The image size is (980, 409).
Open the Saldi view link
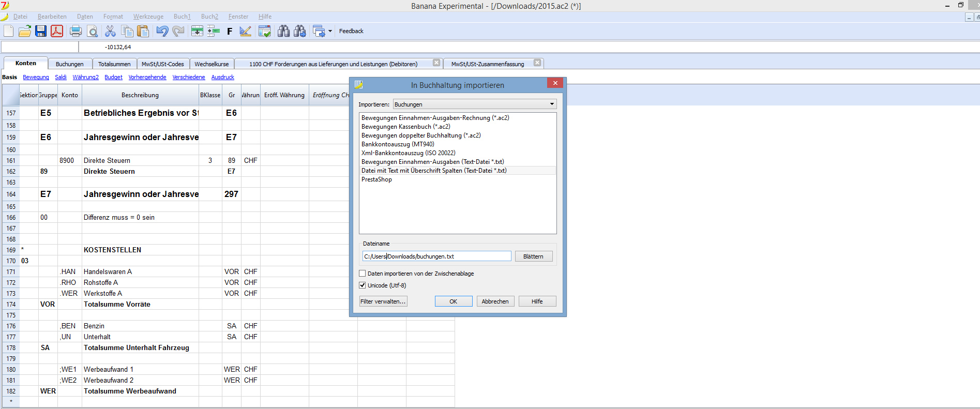pyautogui.click(x=61, y=77)
